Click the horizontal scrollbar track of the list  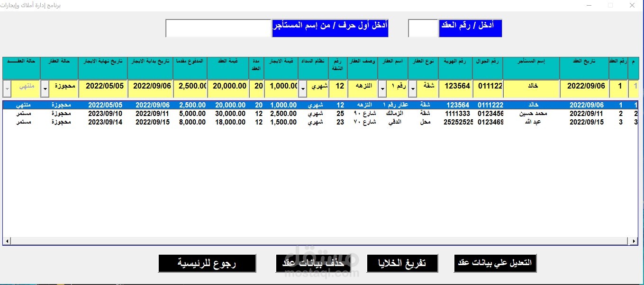pyautogui.click(x=320, y=241)
